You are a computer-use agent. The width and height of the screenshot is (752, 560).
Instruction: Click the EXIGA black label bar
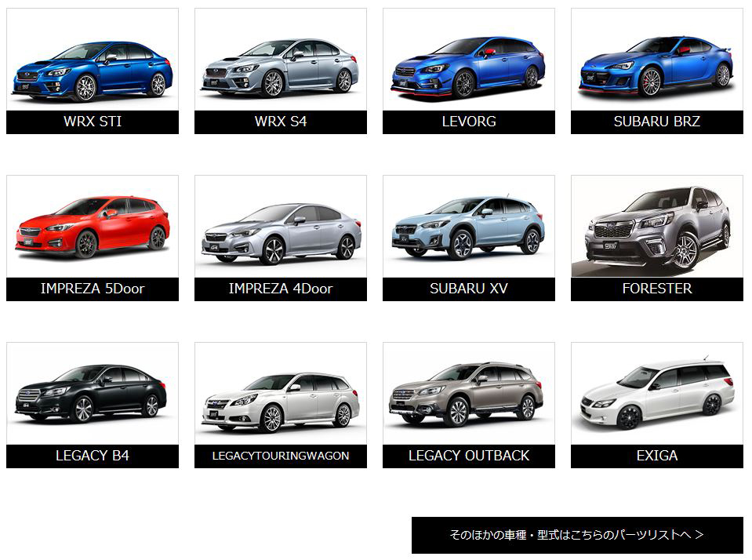click(657, 456)
